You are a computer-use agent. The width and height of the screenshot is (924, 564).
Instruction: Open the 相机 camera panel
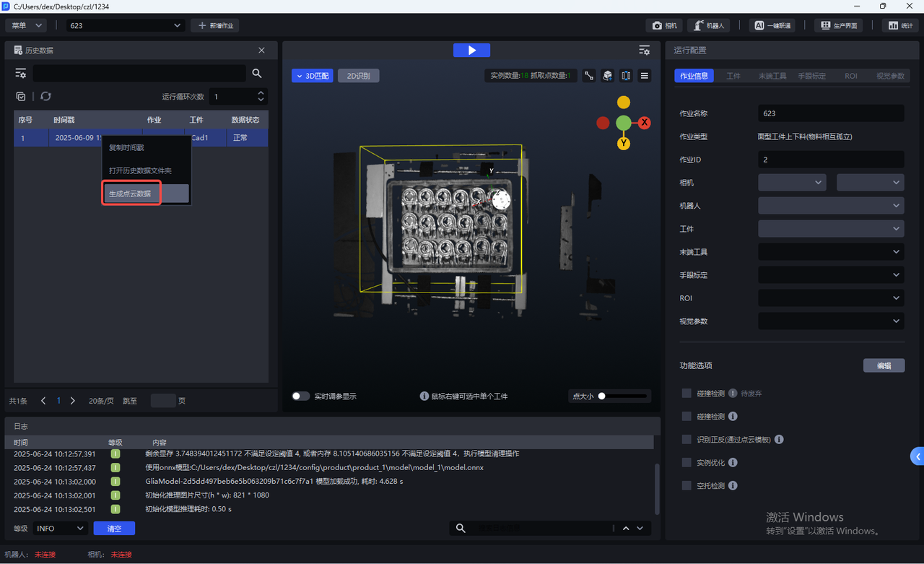pos(664,25)
